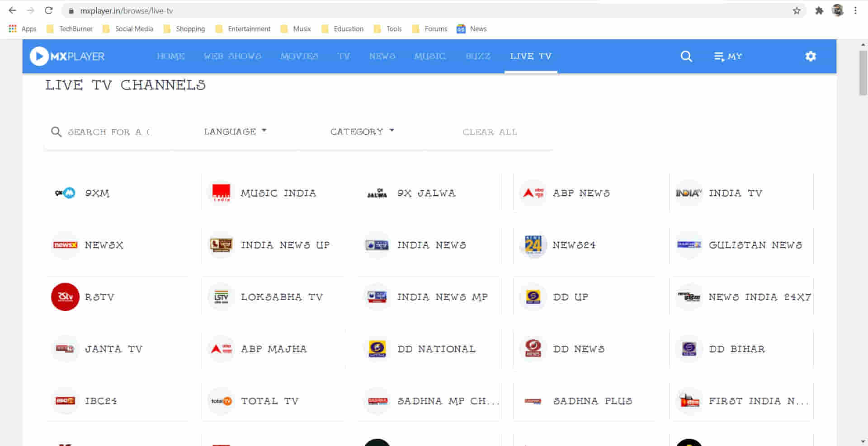The image size is (868, 446).
Task: Click the Janta TV logo
Action: (65, 349)
